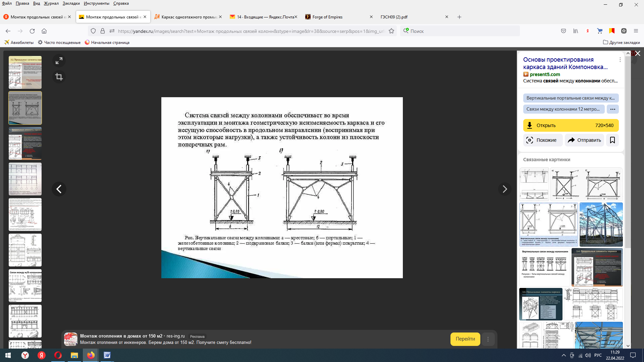This screenshot has height=362, width=644.
Task: Open Opera from the taskbar
Action: coord(58,355)
